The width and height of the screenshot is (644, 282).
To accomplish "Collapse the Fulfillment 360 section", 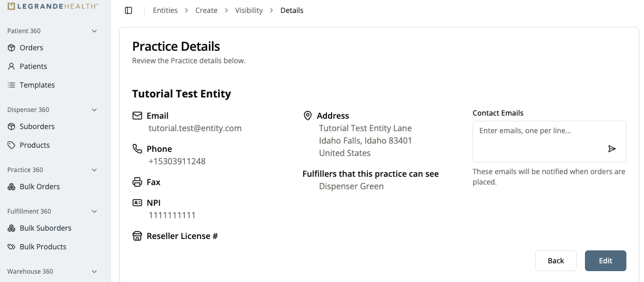I will tap(94, 212).
